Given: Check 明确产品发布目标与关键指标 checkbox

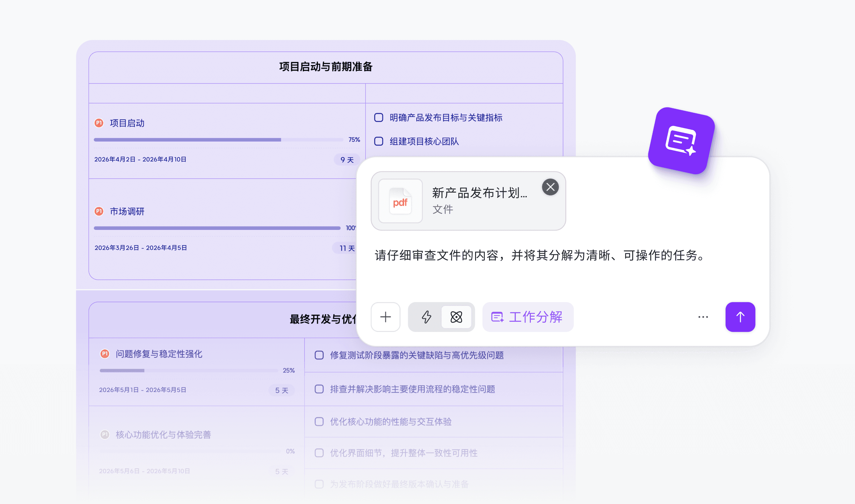Looking at the screenshot, I should coord(379,118).
